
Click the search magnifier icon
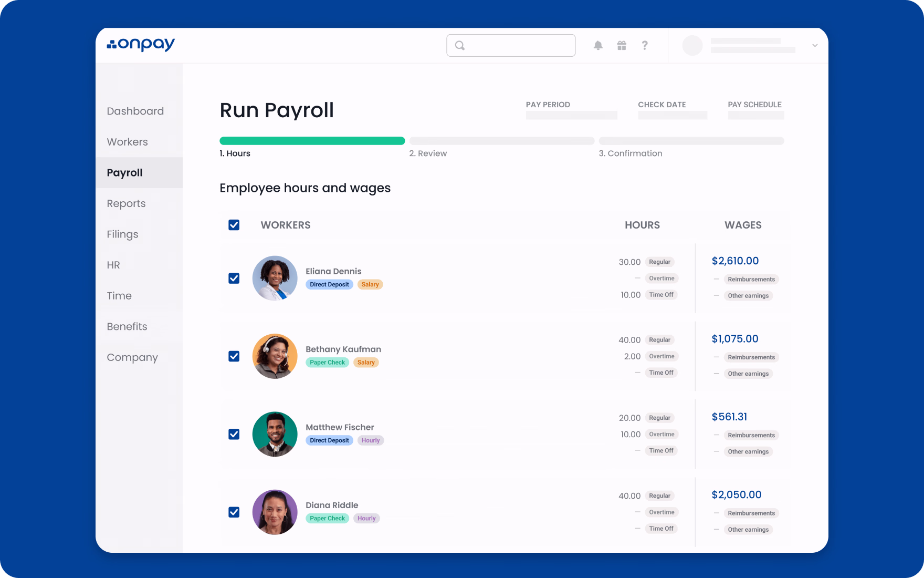459,45
